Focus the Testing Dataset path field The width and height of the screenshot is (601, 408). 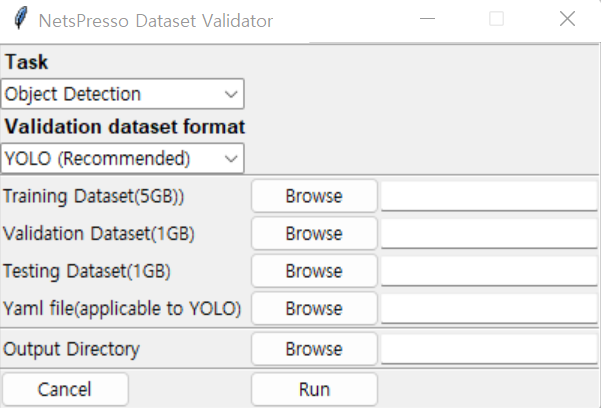[488, 271]
